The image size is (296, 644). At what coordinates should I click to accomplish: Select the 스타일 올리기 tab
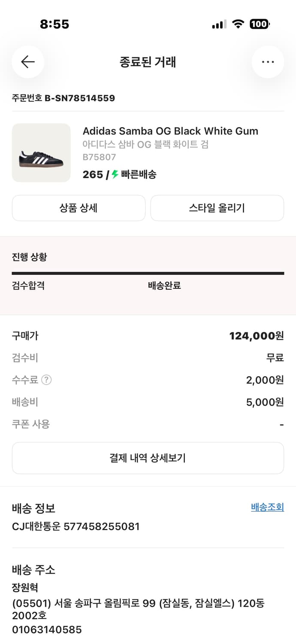click(x=217, y=208)
